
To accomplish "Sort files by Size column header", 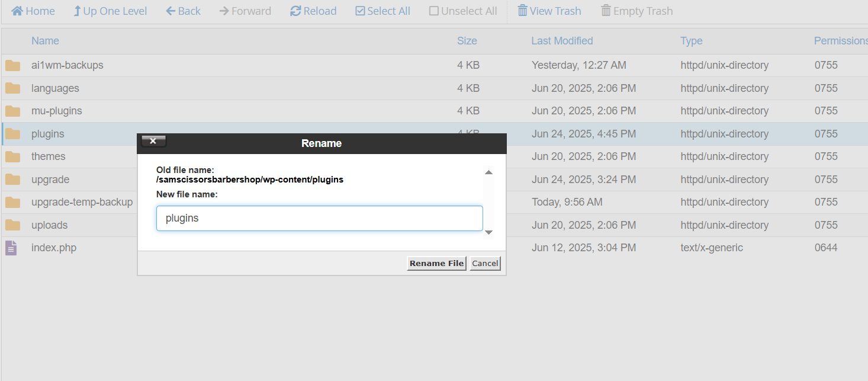I will (x=467, y=41).
